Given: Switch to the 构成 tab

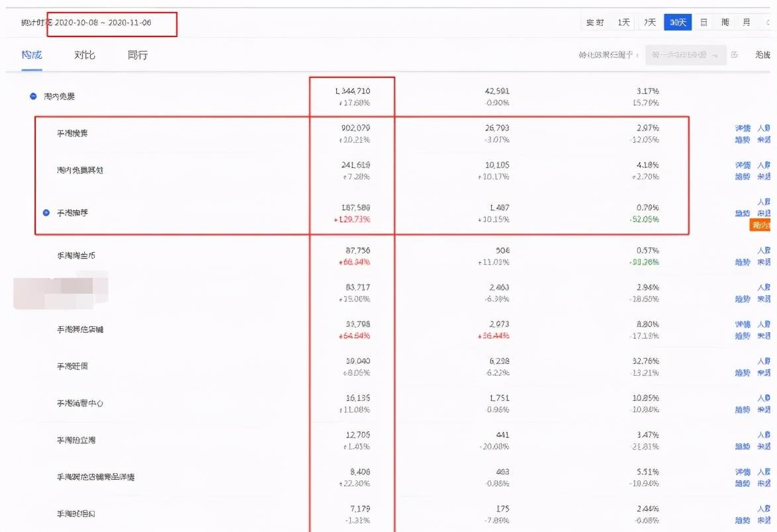Looking at the screenshot, I should tap(32, 55).
